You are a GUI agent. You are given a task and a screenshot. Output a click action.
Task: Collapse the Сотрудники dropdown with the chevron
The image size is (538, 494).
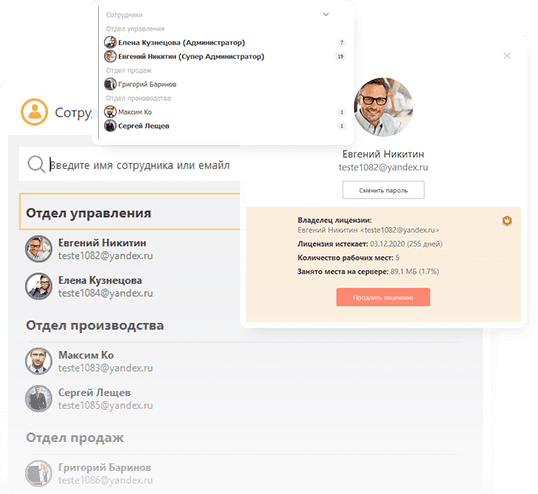coord(326,14)
